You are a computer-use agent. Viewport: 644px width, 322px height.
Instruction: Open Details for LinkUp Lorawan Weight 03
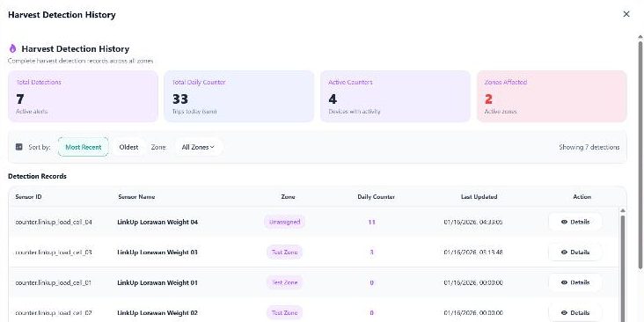coord(575,252)
